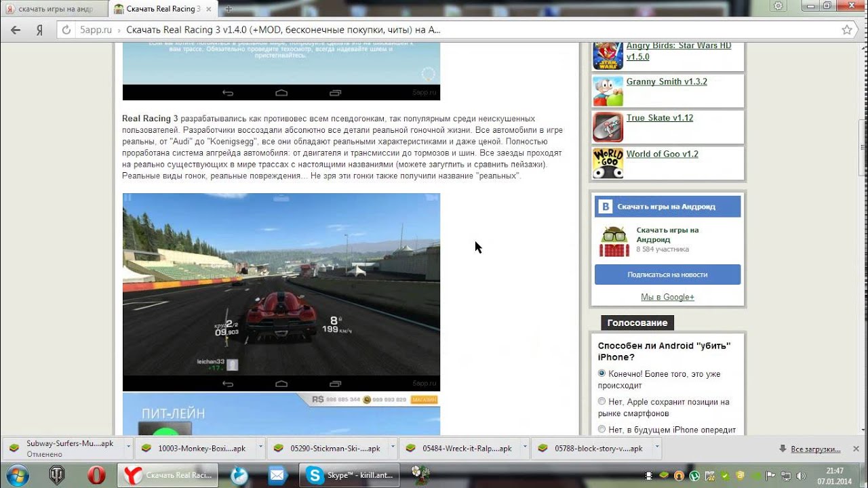Click the Пит-лейн screenshot below
868x488 pixels.
(281, 414)
